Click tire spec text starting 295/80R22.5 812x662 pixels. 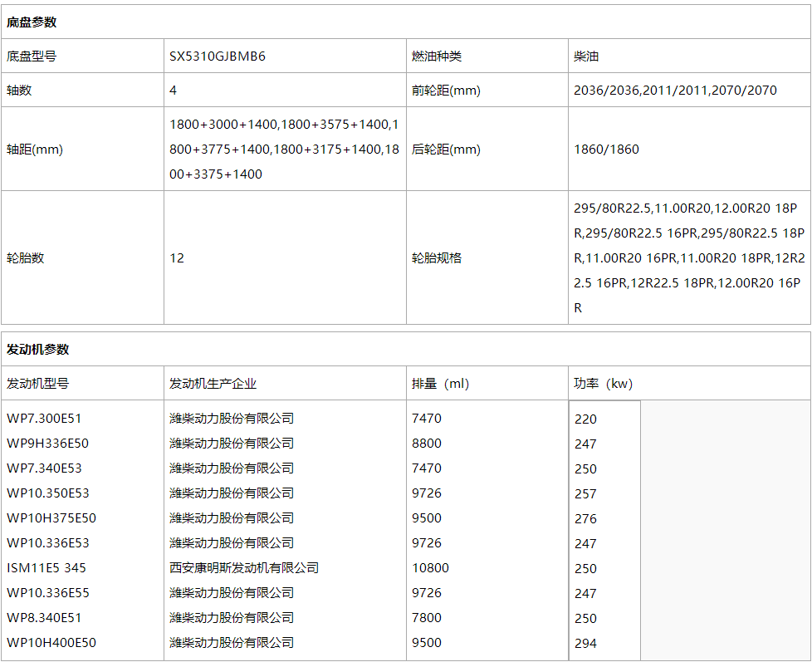pos(689,258)
